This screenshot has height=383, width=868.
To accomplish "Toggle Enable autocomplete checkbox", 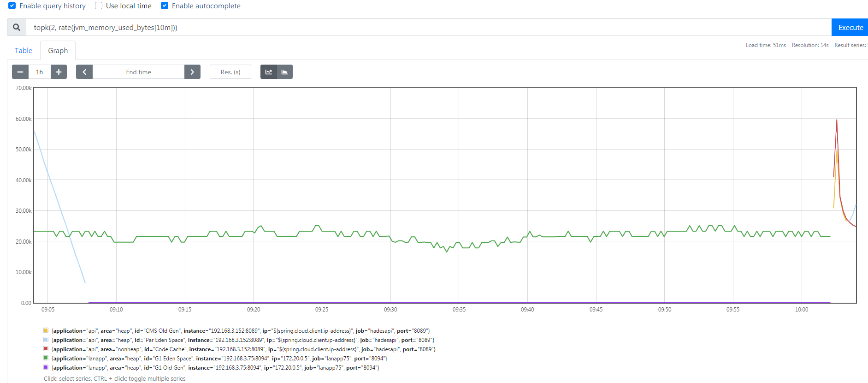I will [165, 6].
